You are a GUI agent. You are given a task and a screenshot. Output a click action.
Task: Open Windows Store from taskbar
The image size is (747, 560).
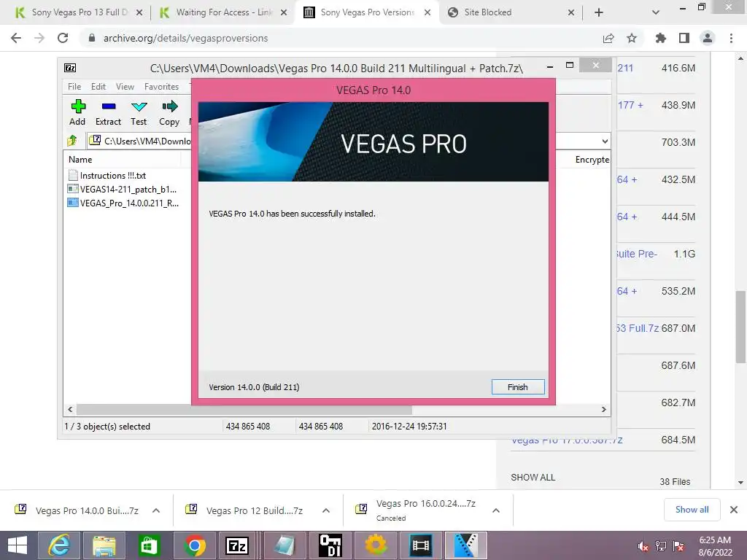[x=149, y=545]
